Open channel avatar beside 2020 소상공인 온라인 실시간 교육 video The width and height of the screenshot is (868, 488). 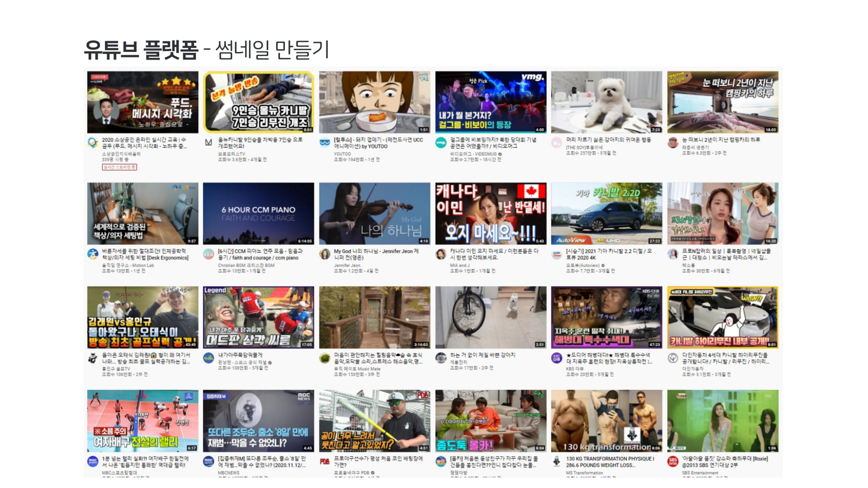(x=93, y=143)
